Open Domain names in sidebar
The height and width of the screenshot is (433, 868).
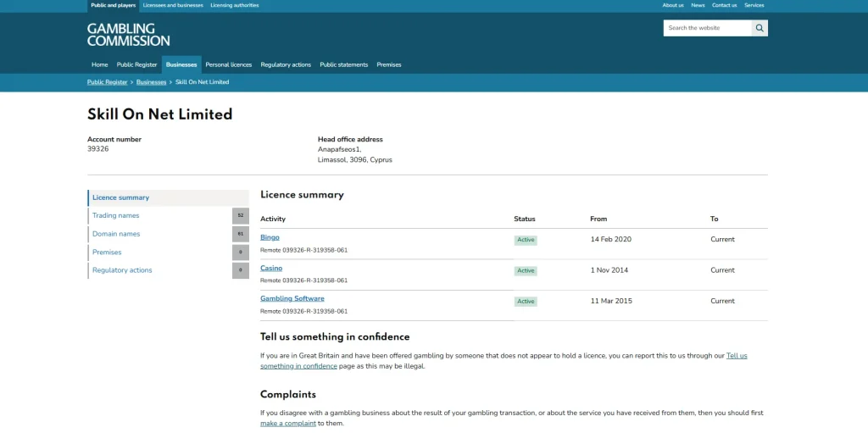pyautogui.click(x=116, y=234)
